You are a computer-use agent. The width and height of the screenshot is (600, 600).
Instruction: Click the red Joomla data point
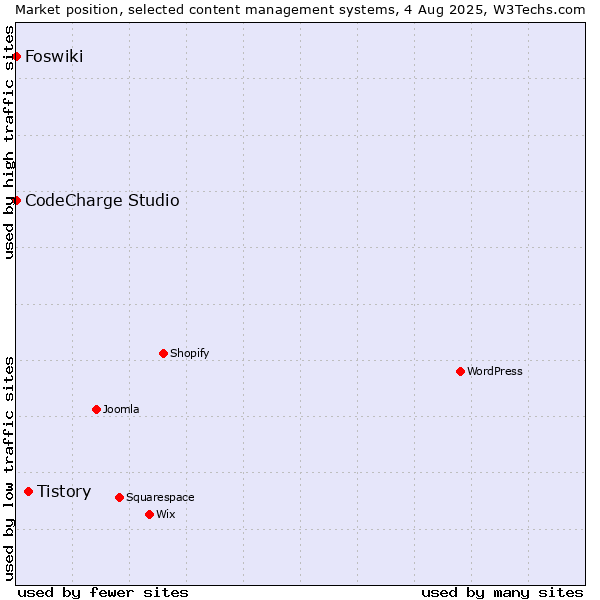click(96, 410)
